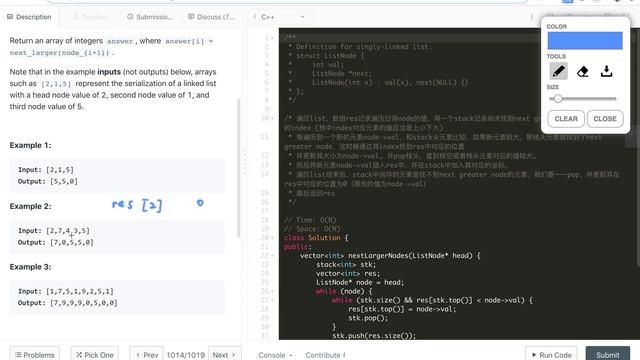Open the Submissions tab
This screenshot has width=640, height=360.
(x=150, y=17)
